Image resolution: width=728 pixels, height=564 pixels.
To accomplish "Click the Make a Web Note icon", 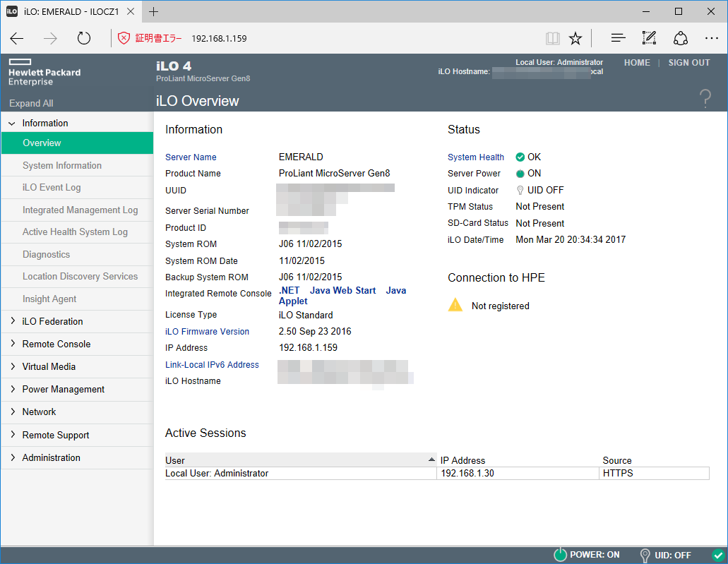I will coord(649,38).
